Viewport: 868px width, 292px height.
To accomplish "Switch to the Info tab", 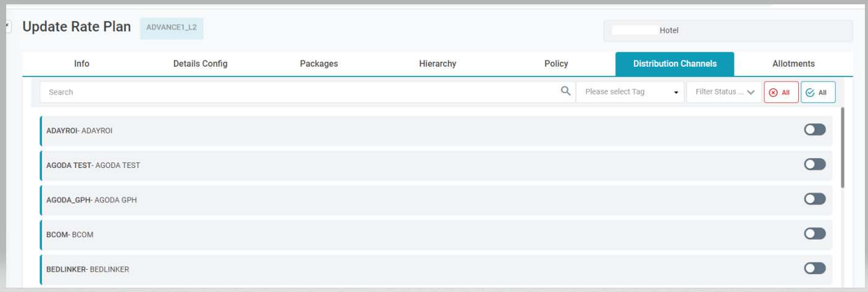I will (x=82, y=64).
